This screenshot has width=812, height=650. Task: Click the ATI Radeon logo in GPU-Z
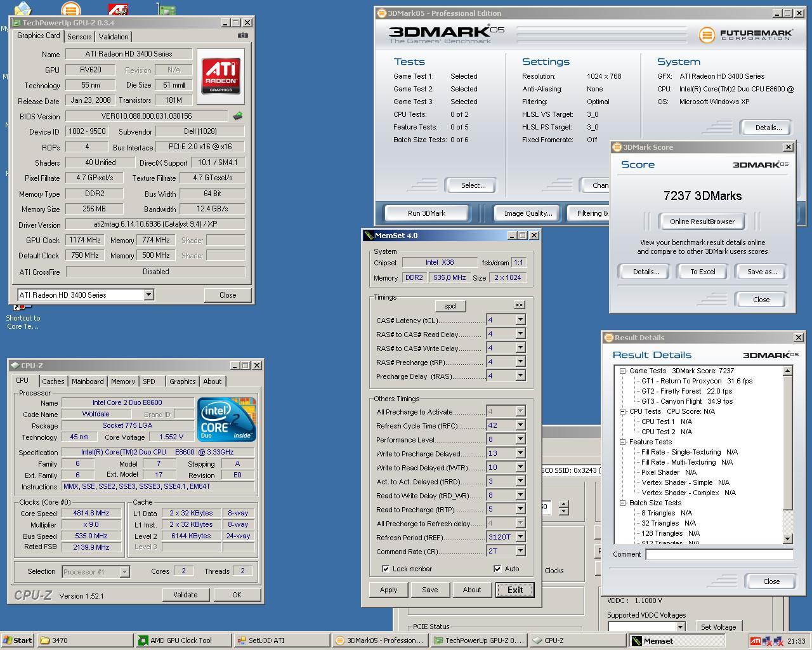(x=221, y=76)
